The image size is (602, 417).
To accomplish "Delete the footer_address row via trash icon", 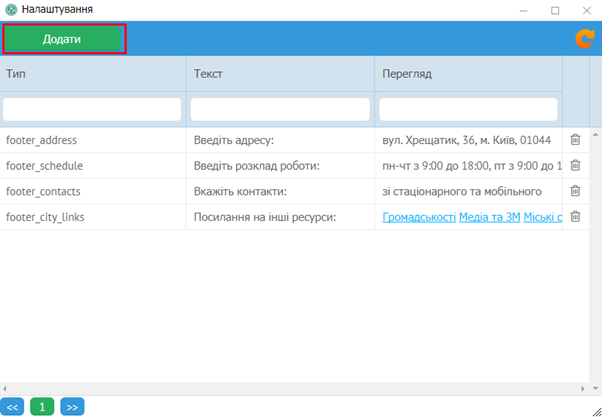I will [x=575, y=140].
